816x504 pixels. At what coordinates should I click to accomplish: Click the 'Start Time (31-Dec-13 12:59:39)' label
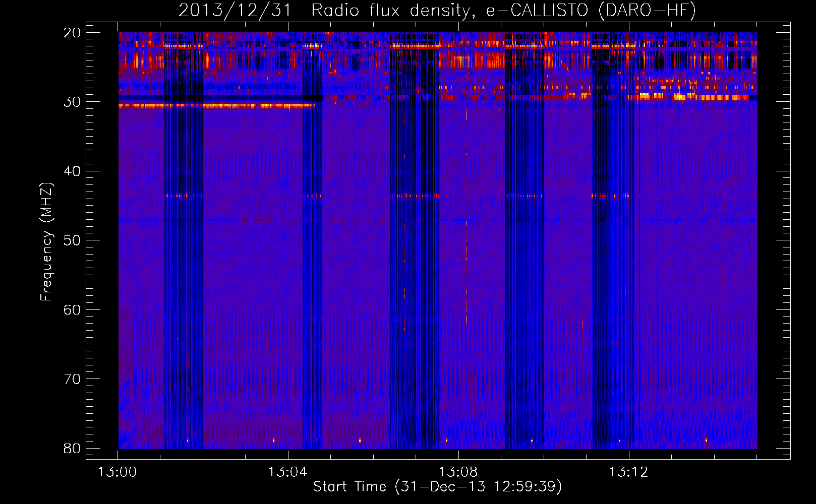click(437, 487)
